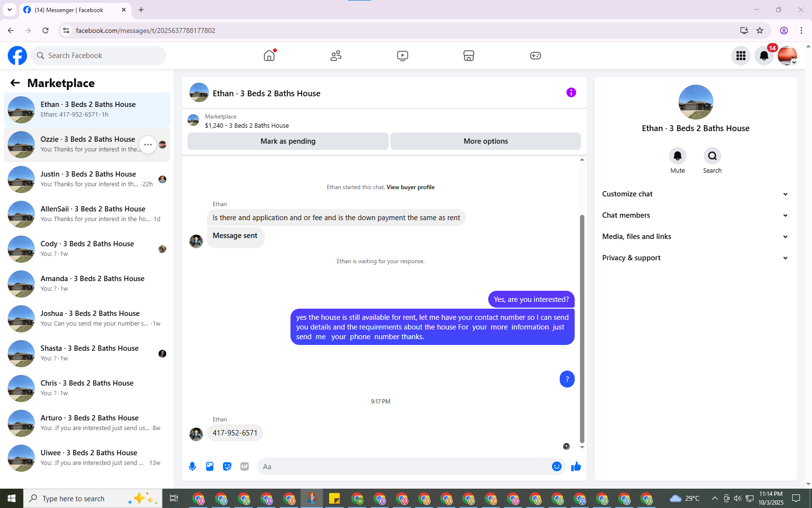Open emoji picker in message box
This screenshot has width=812, height=508.
(x=557, y=466)
